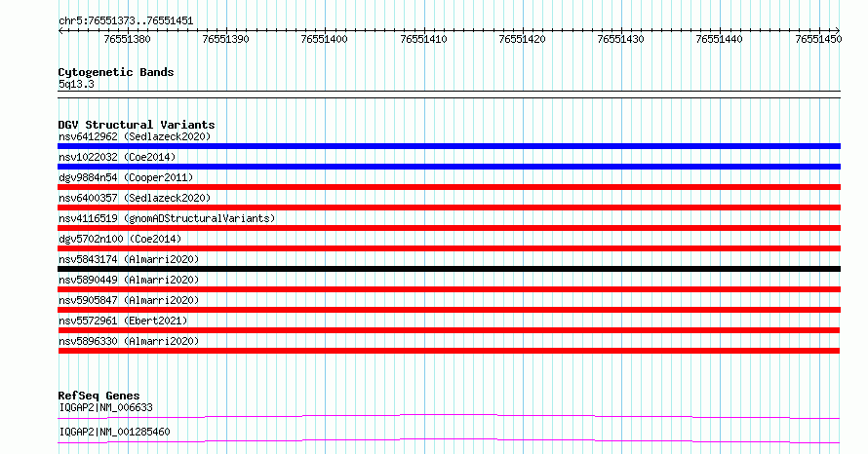The width and height of the screenshot is (868, 454).
Task: Open variant label nsv4116519 (gnomADStructuralVariants)
Action: pyautogui.click(x=167, y=218)
